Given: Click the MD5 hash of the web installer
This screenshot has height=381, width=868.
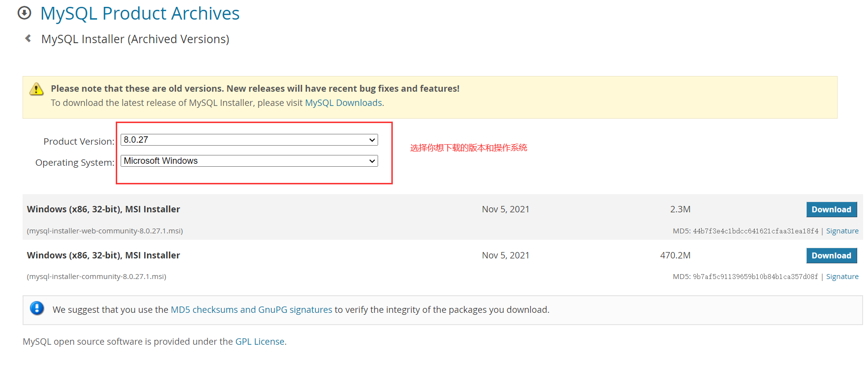Looking at the screenshot, I should point(755,231).
